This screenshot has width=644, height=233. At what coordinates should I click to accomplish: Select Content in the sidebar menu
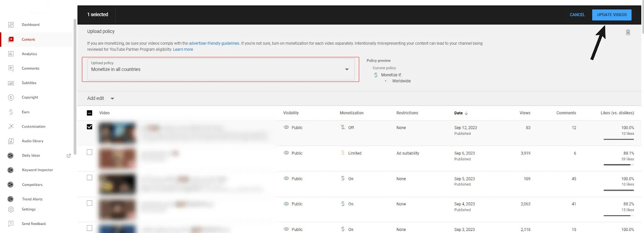(x=28, y=39)
